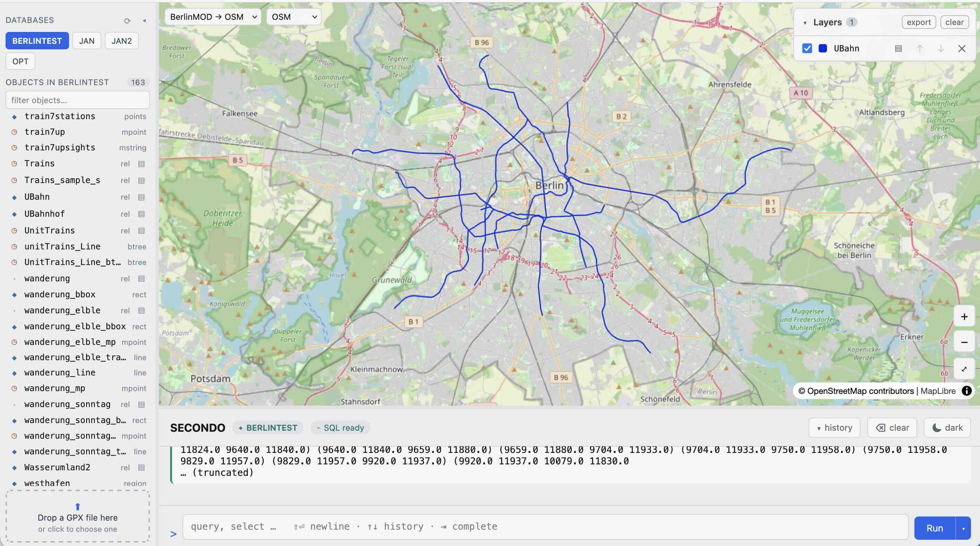
Task: Focus the filter objects field
Action: [x=78, y=100]
